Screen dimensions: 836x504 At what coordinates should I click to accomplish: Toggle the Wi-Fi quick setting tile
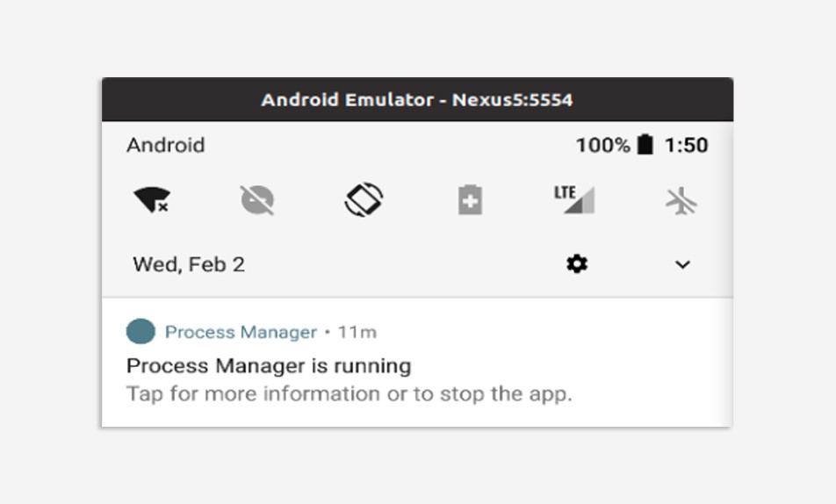point(152,200)
